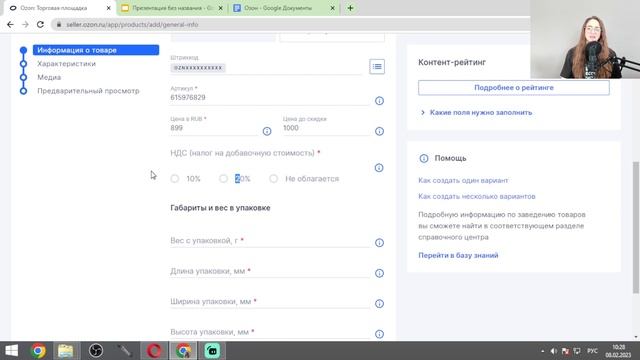This screenshot has width=640, height=360.
Task: Click the page vertical scrollbar thumb
Action: pos(636,227)
